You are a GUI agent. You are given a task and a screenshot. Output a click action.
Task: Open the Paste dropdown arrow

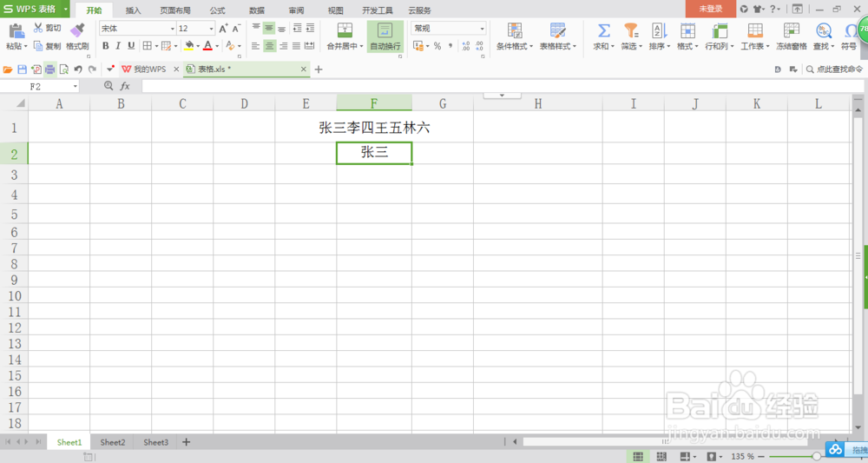point(26,47)
